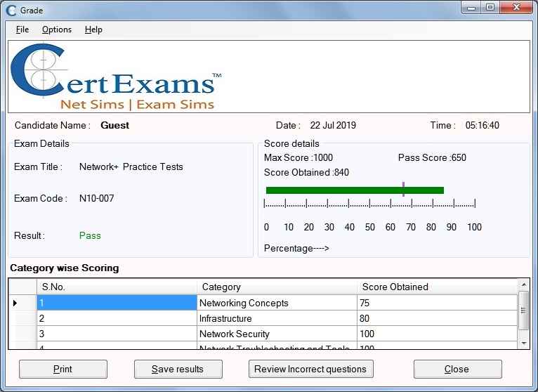Click the Print button

coord(63,369)
